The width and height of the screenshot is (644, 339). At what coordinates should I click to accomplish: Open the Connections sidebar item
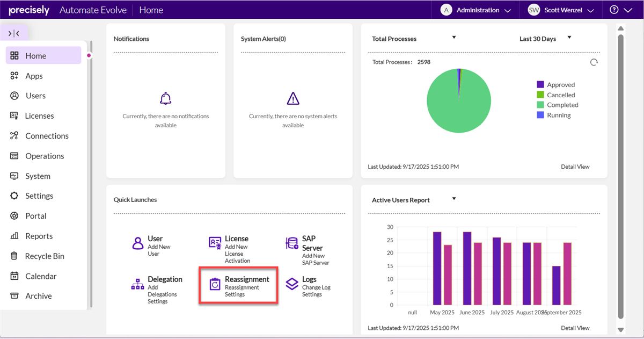click(47, 136)
